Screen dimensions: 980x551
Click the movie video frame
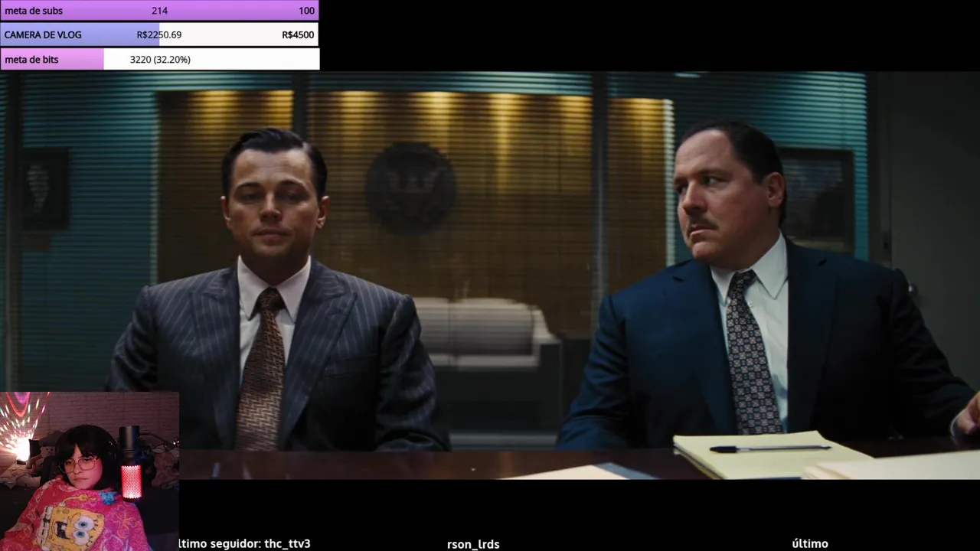tap(490, 275)
